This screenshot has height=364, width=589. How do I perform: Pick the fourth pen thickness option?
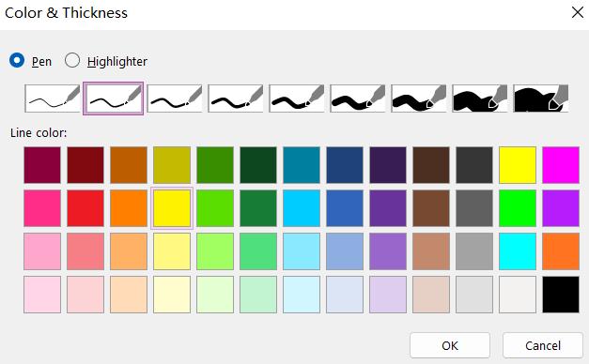click(236, 99)
